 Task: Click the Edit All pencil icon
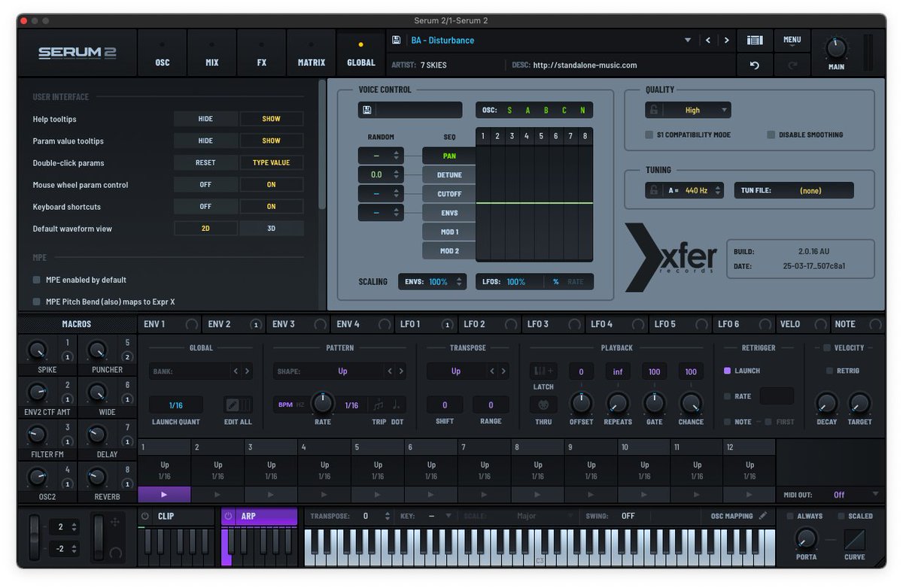(x=232, y=405)
